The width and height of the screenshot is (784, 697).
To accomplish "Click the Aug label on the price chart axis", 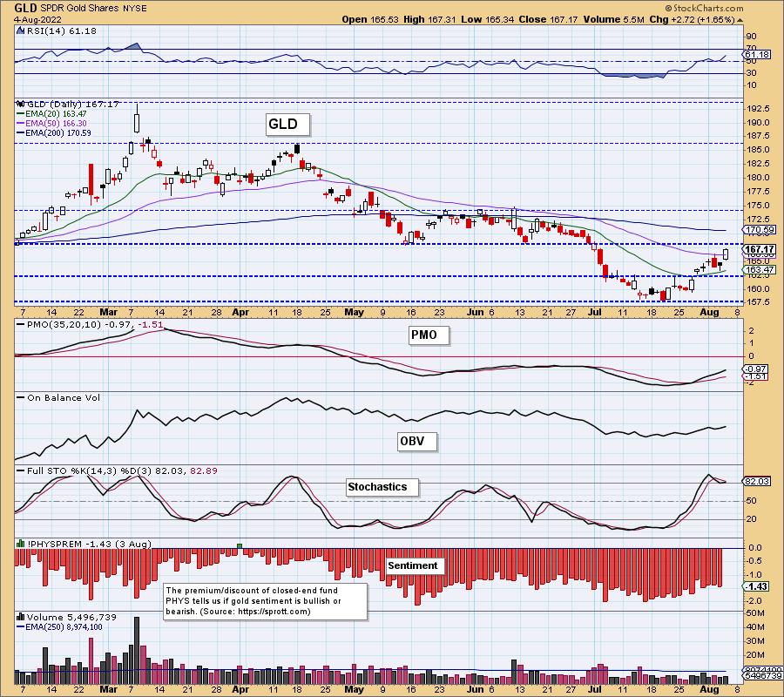I will click(x=708, y=312).
